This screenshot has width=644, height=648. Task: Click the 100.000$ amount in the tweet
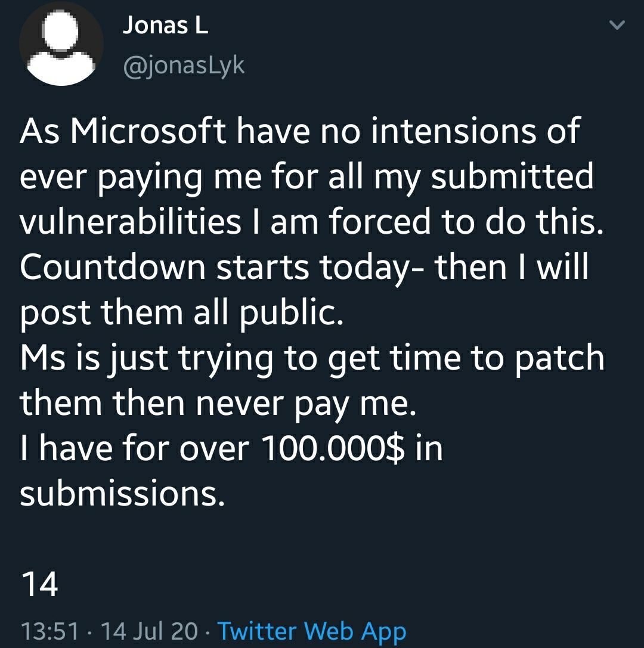tap(333, 449)
